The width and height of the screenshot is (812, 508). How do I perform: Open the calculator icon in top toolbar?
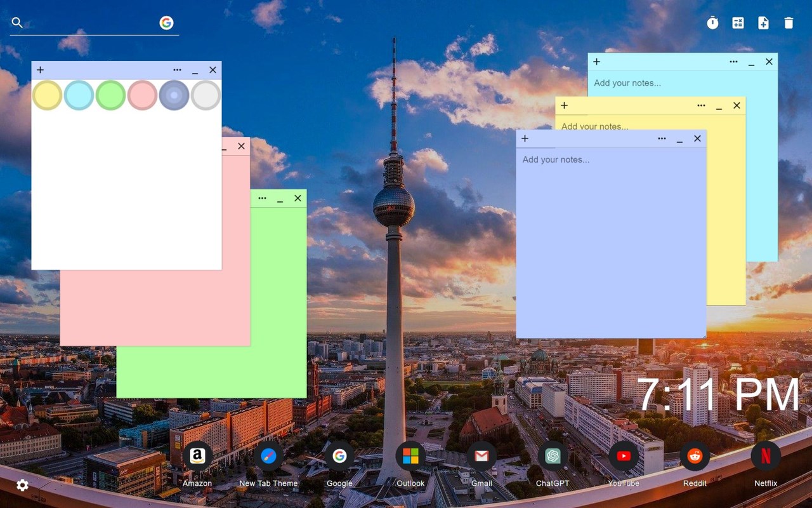click(x=738, y=23)
